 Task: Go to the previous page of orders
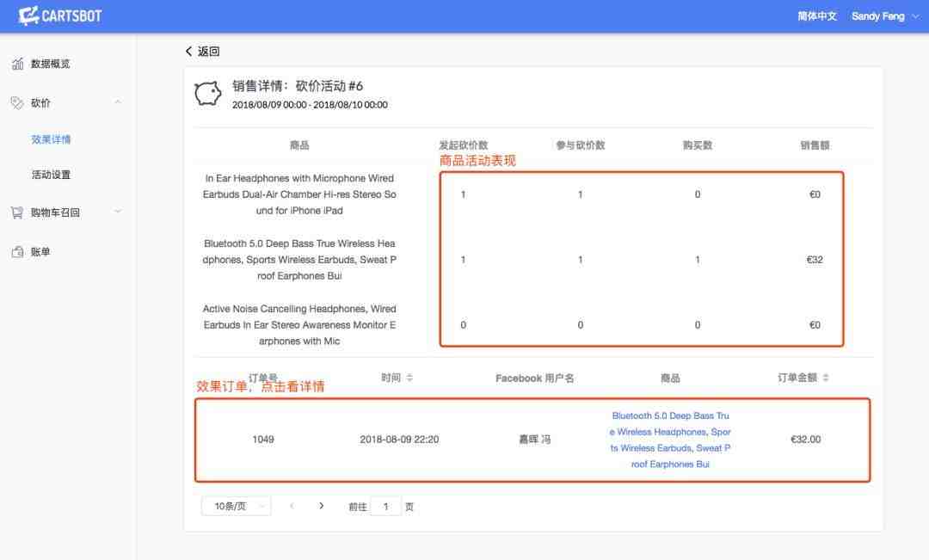(292, 506)
